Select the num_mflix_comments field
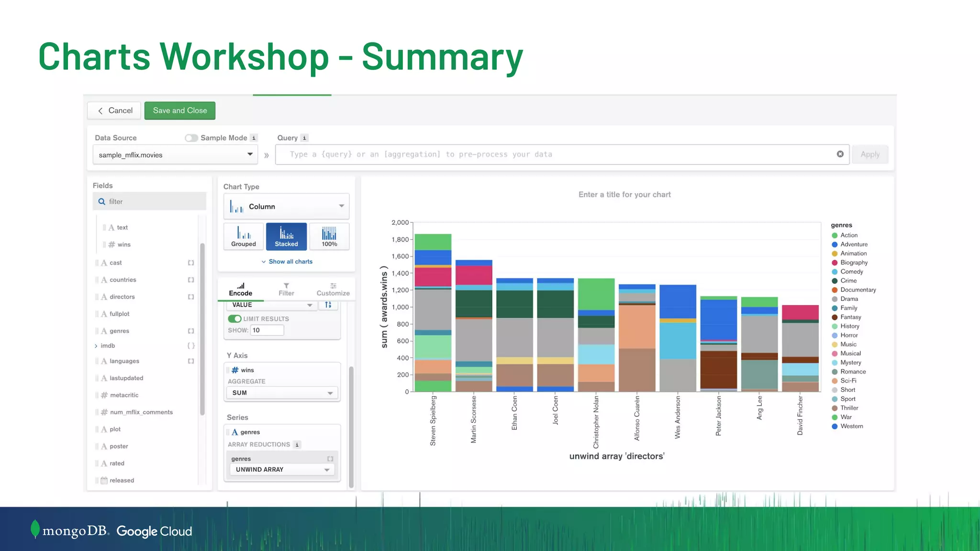This screenshot has width=980, height=551. click(141, 412)
